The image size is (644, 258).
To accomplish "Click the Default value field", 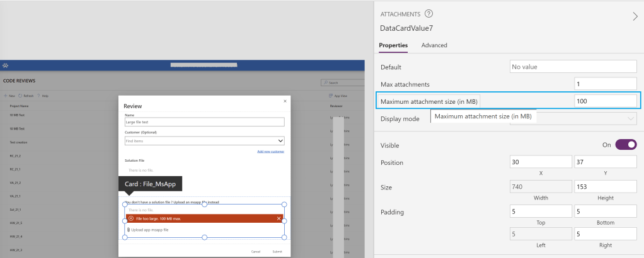I will 572,67.
